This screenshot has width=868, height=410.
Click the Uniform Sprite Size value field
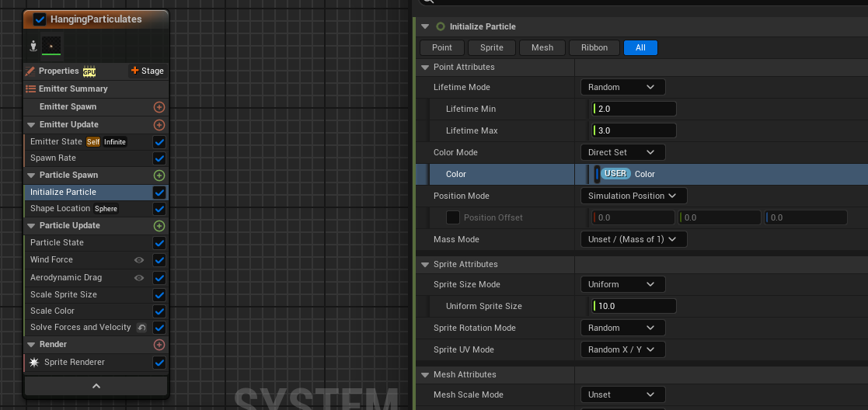[634, 306]
